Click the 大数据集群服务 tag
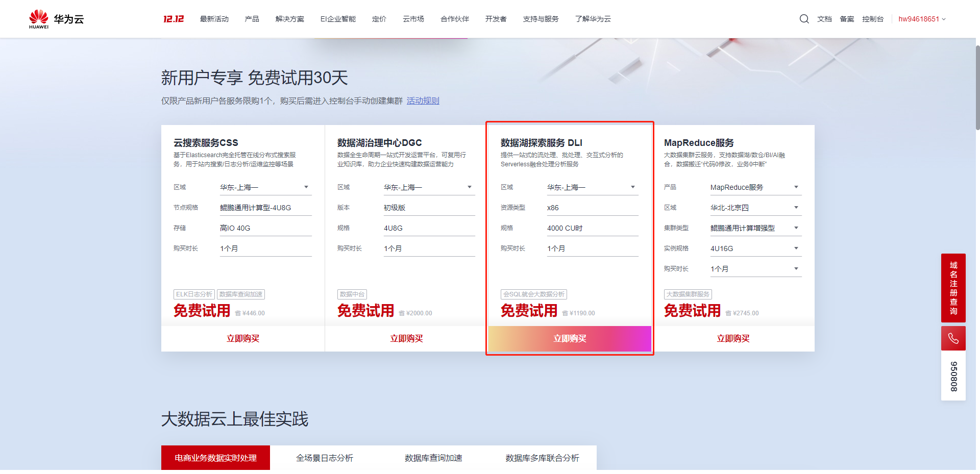 point(688,294)
